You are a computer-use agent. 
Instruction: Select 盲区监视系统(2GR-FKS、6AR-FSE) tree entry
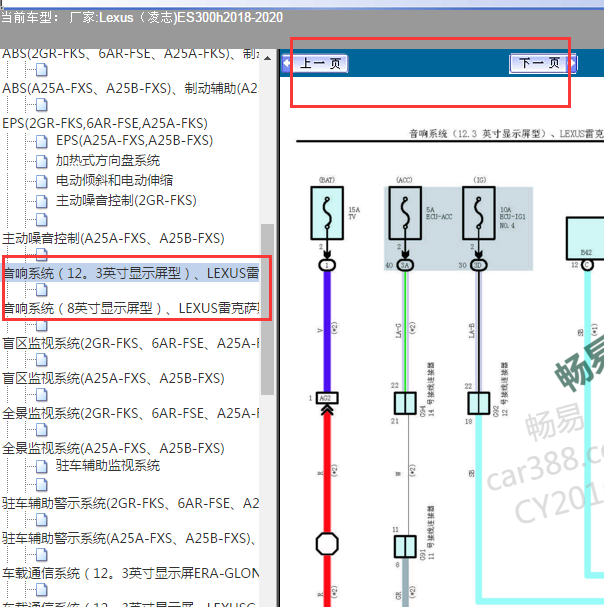pyautogui.click(x=130, y=343)
